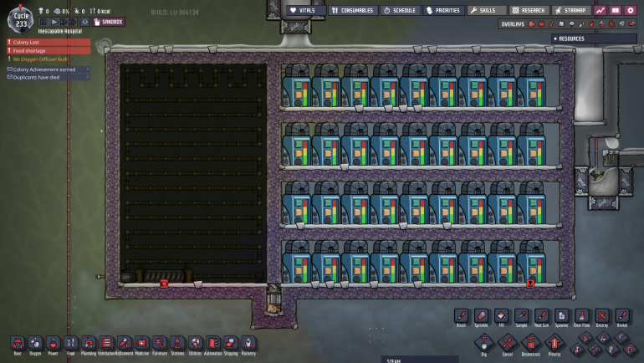This screenshot has height=363, width=644.
Task: Select the Plumbing build category
Action: click(89, 344)
